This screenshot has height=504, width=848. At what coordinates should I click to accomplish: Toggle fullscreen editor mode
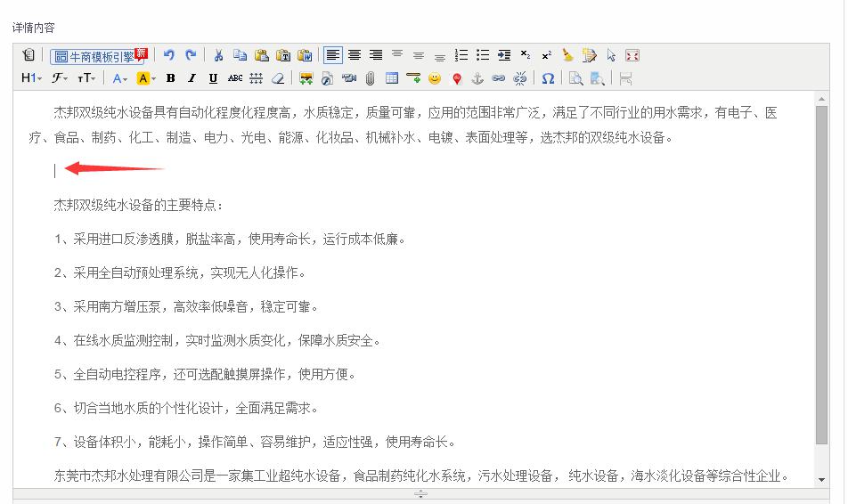(632, 55)
